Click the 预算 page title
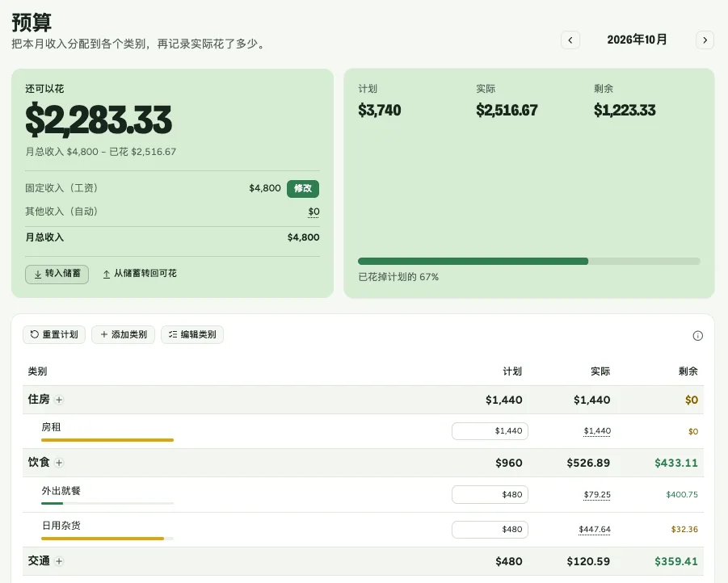Image resolution: width=728 pixels, height=583 pixels. tap(32, 23)
